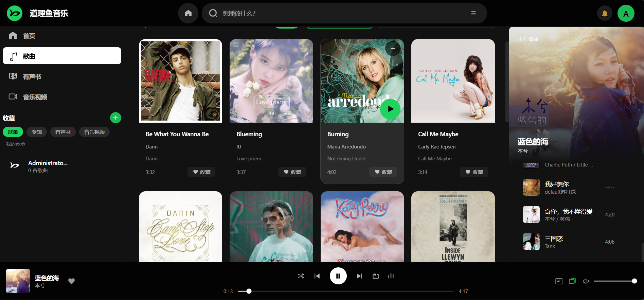Click the green plus beside 收藏
Image resolution: width=644 pixels, height=300 pixels.
pyautogui.click(x=115, y=118)
